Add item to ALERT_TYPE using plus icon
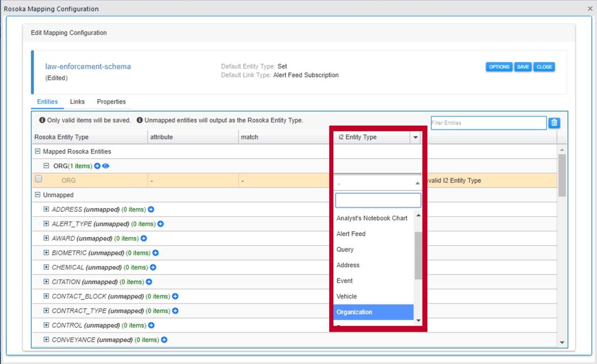This screenshot has height=364, width=597. tap(160, 224)
